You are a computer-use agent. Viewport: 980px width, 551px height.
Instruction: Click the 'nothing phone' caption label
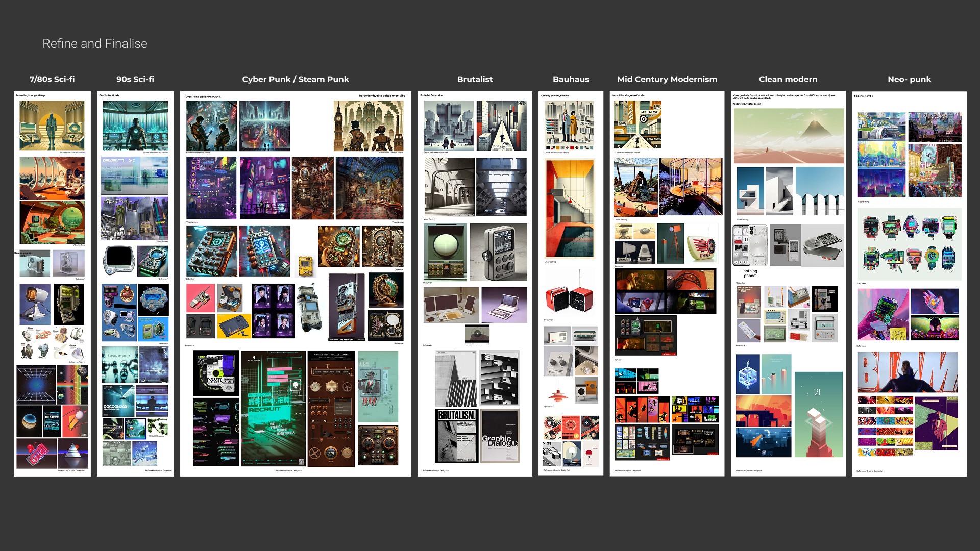[x=749, y=273]
